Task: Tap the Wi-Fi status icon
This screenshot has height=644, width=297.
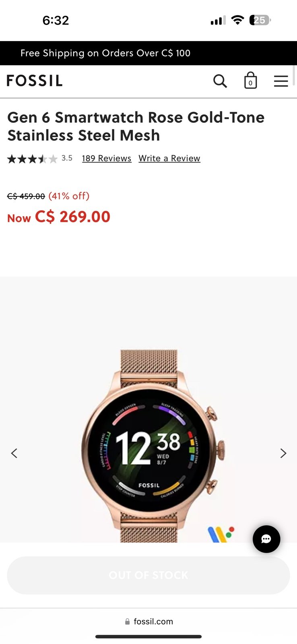Action: click(238, 20)
